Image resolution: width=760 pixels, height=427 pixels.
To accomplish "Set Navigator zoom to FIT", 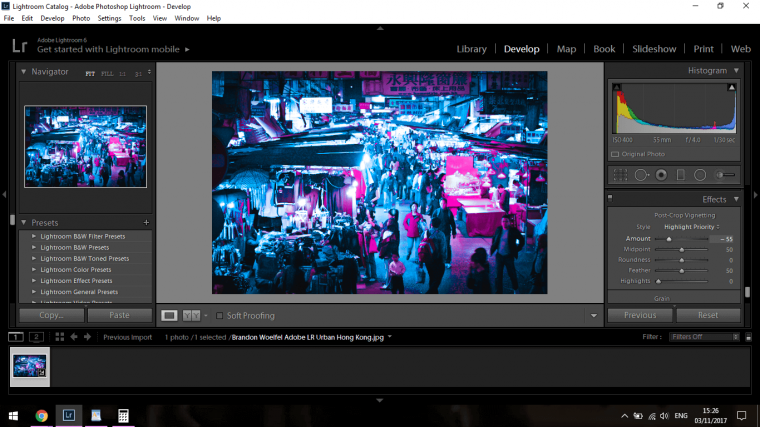I will 90,74.
